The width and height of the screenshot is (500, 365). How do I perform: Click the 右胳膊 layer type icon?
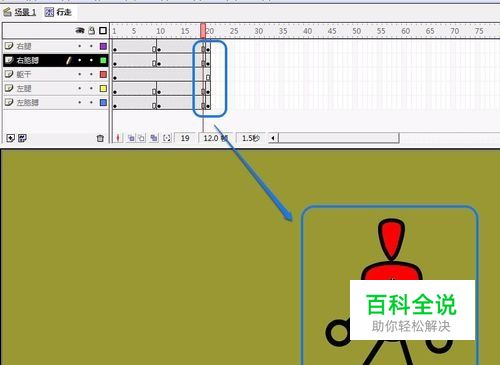(x=9, y=60)
